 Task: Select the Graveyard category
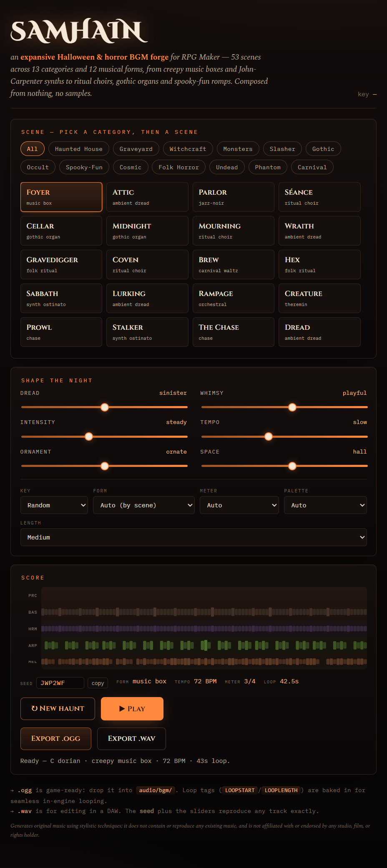(x=136, y=149)
